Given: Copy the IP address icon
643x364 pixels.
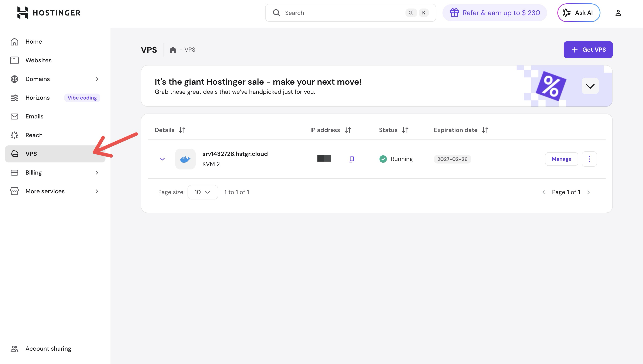Looking at the screenshot, I should coord(351,159).
